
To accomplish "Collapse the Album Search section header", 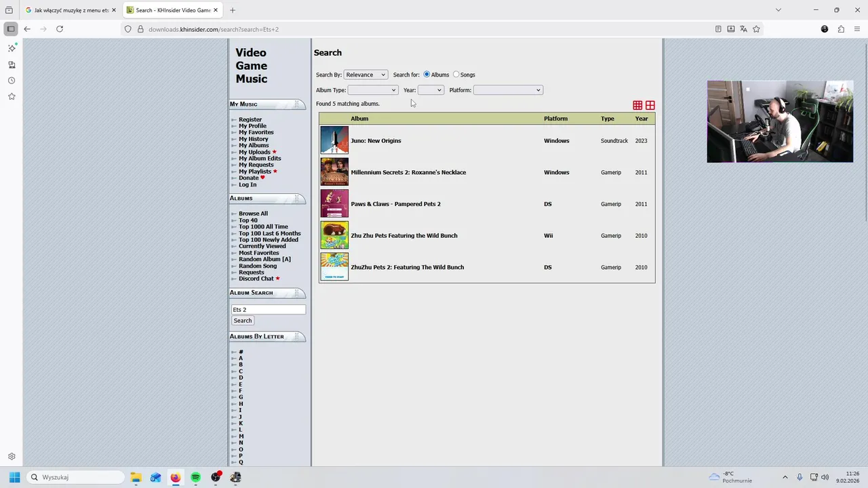I will (267, 293).
